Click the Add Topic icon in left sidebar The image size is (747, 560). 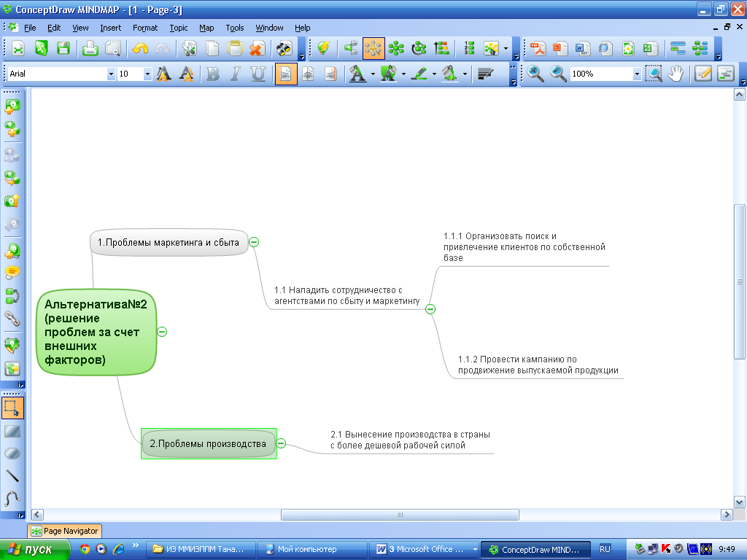(x=12, y=106)
